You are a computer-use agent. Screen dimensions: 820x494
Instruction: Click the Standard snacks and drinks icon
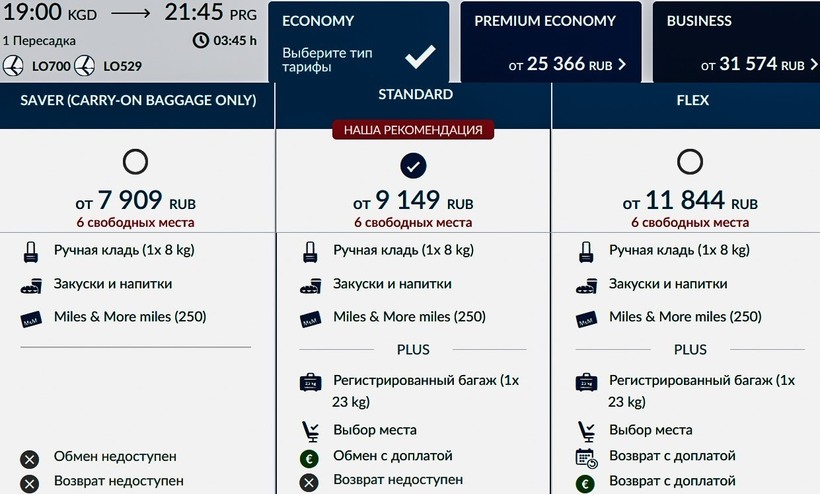(309, 285)
